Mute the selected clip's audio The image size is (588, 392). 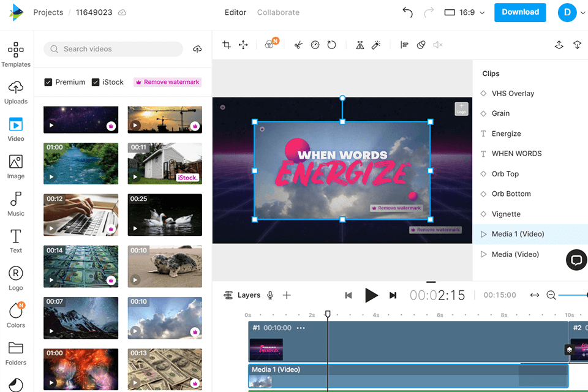(436, 44)
